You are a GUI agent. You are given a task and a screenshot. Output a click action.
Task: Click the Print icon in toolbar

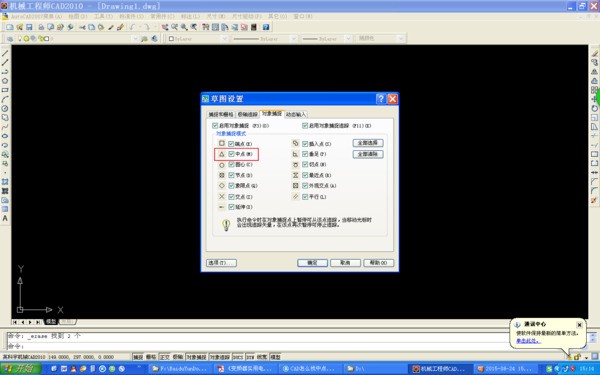(x=41, y=27)
